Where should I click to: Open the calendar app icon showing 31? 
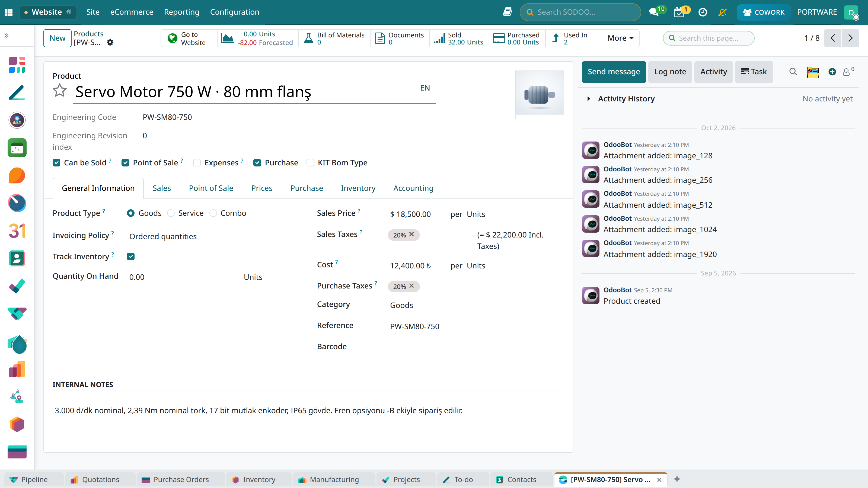(17, 231)
